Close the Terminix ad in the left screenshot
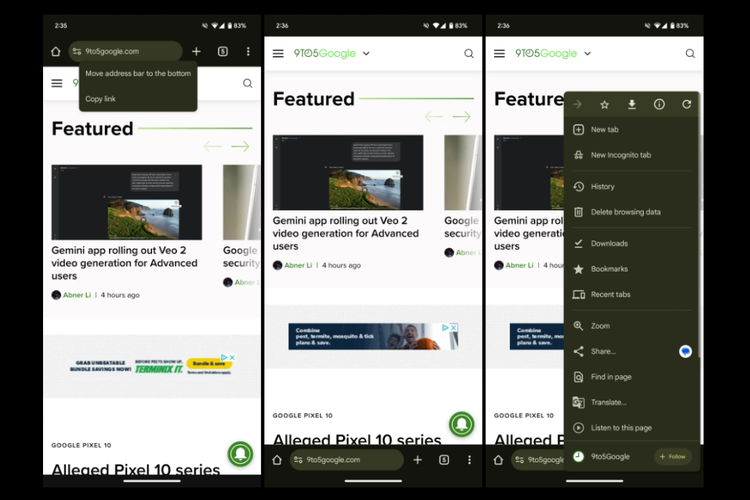 point(232,357)
